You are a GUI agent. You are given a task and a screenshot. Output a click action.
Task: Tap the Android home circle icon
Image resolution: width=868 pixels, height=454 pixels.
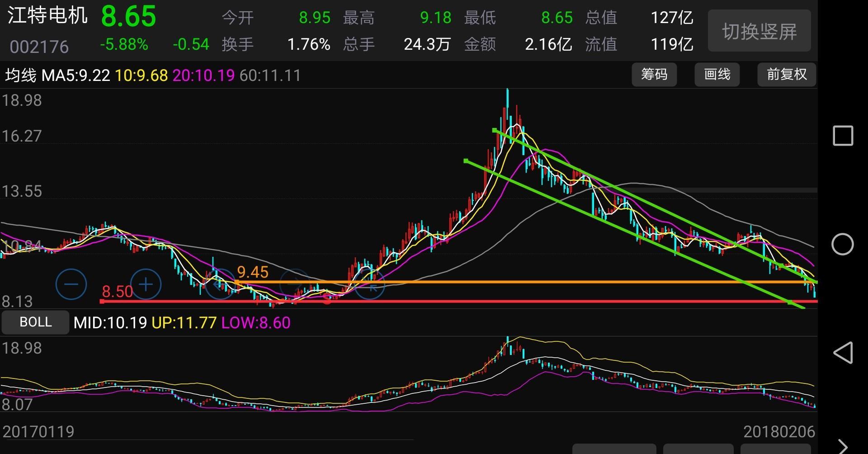pos(843,244)
